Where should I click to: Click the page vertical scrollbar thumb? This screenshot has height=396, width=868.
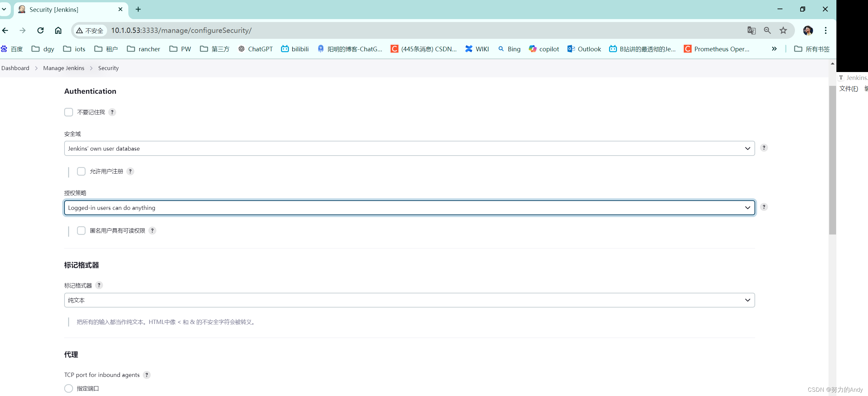832,160
